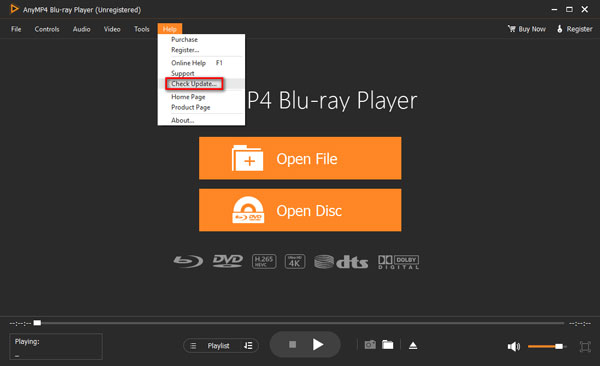Click the Stop playback button
This screenshot has width=600, height=366.
tap(292, 345)
